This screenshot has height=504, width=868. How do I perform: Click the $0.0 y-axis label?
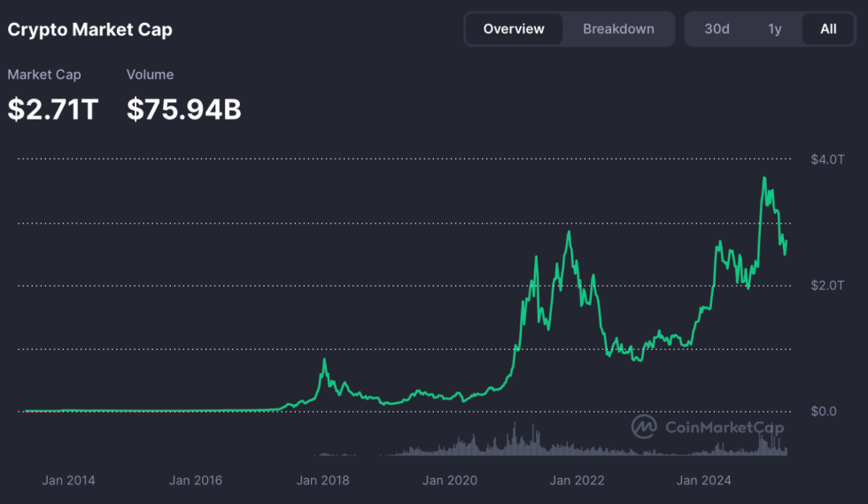823,411
